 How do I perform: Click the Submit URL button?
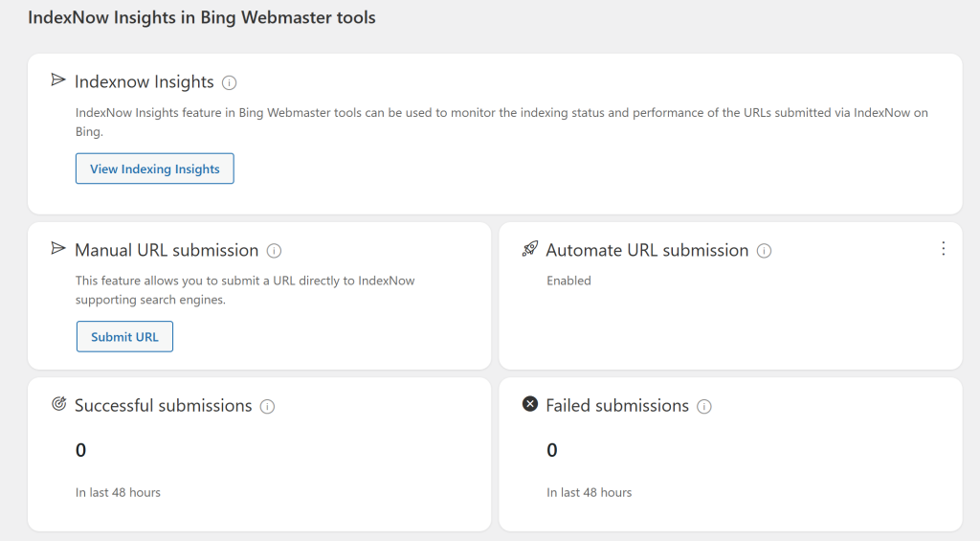[124, 336]
